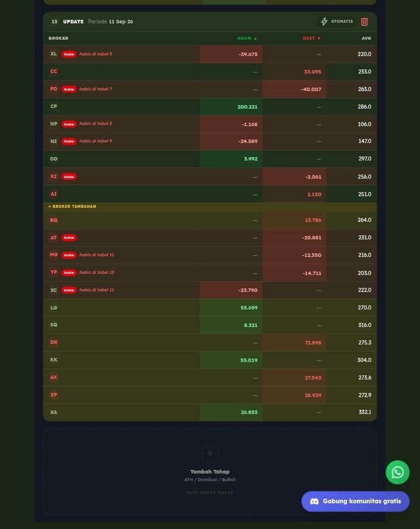This screenshot has width=420, height=529.
Task: Click the 'habis di tabel 7' link
Action: [96, 89]
